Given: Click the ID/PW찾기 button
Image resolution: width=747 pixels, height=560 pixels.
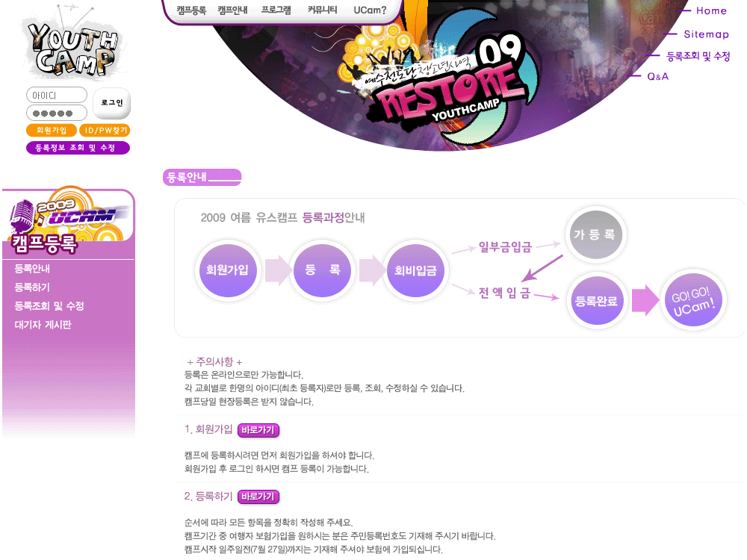Looking at the screenshot, I should tap(105, 131).
